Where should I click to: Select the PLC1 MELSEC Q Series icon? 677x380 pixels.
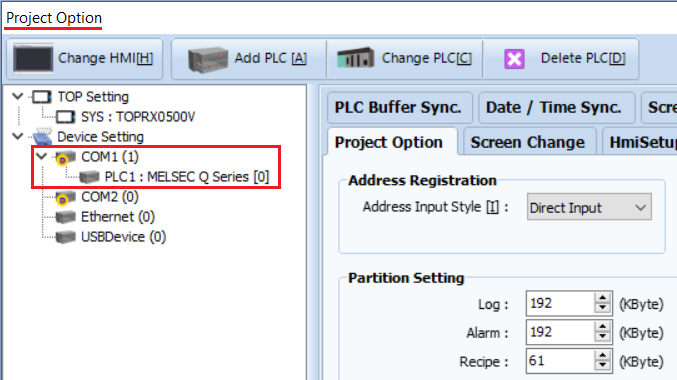[x=89, y=177]
